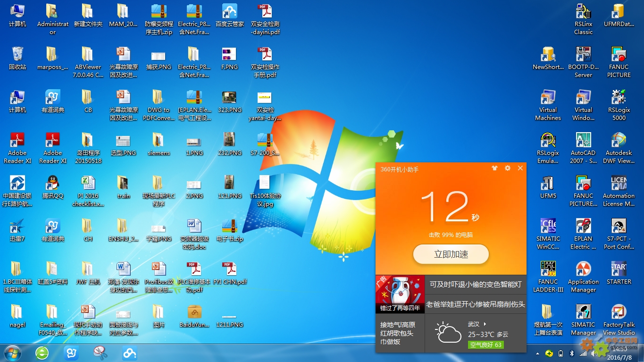
Task: Select the 现场最新PLC程序 folder
Action: tap(159, 191)
